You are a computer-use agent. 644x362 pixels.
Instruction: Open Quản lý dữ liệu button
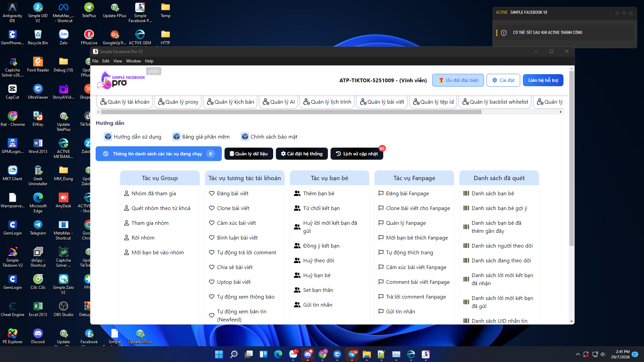click(249, 154)
